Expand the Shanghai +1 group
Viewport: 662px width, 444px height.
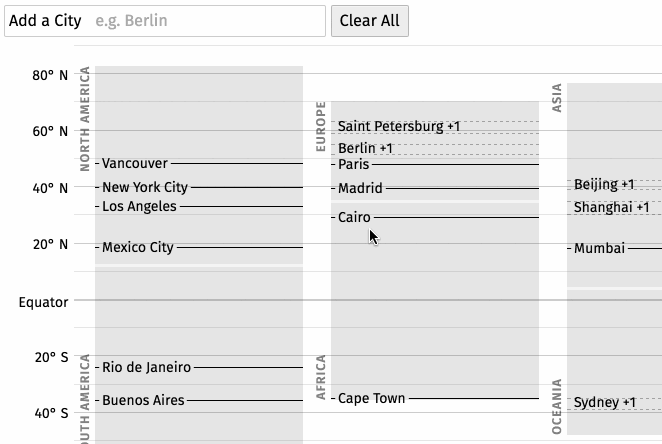click(611, 207)
